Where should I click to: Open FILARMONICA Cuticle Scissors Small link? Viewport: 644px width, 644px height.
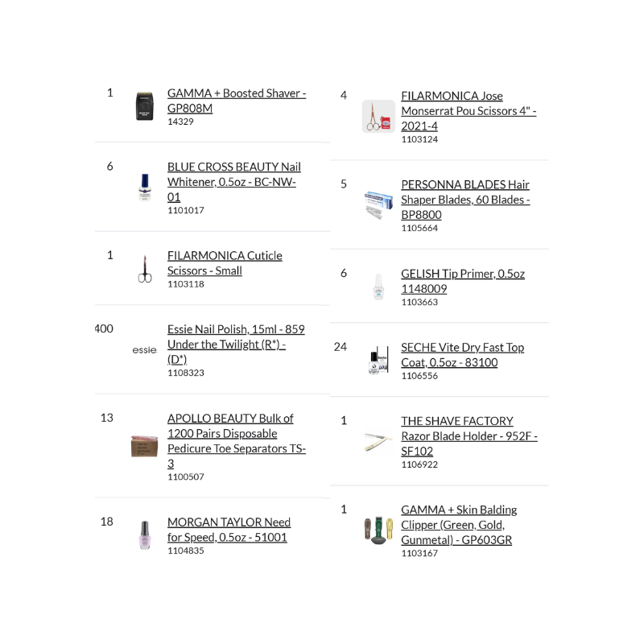pyautogui.click(x=224, y=262)
